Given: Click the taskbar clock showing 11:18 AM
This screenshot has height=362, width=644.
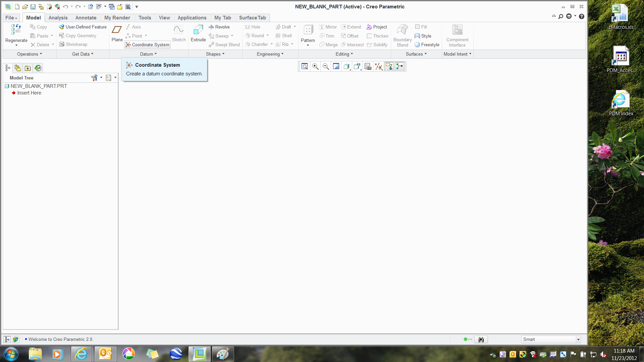Looking at the screenshot, I should [x=624, y=354].
